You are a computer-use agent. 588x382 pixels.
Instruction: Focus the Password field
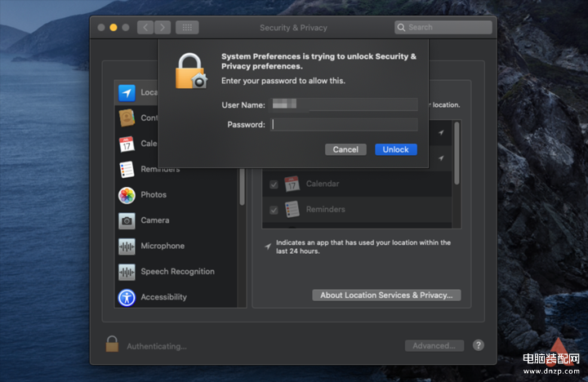(x=344, y=124)
